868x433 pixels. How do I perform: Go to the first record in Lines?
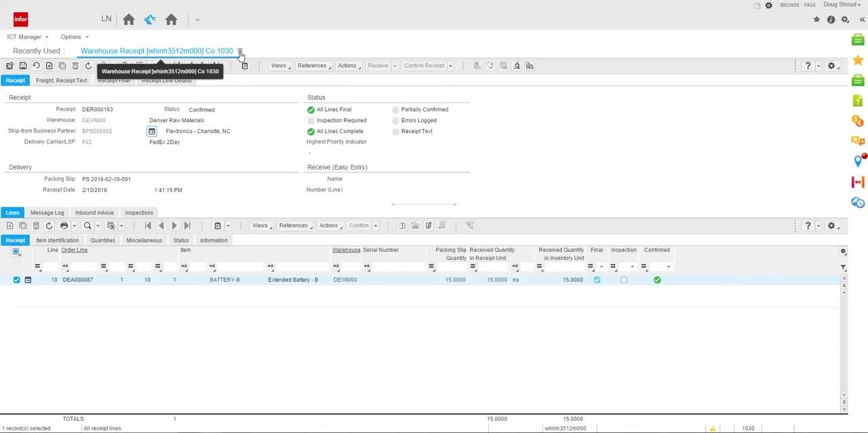(x=148, y=225)
